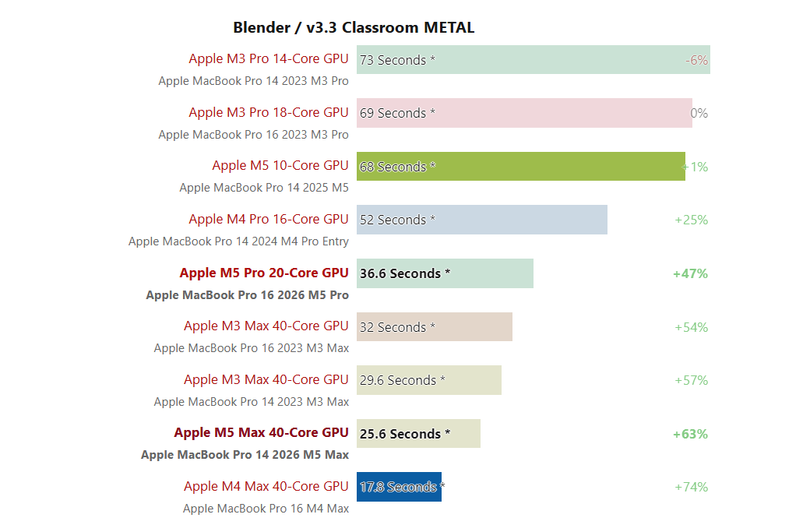Screen dimensions: 810x532
Task: Click the +47% difference label
Action: point(690,273)
